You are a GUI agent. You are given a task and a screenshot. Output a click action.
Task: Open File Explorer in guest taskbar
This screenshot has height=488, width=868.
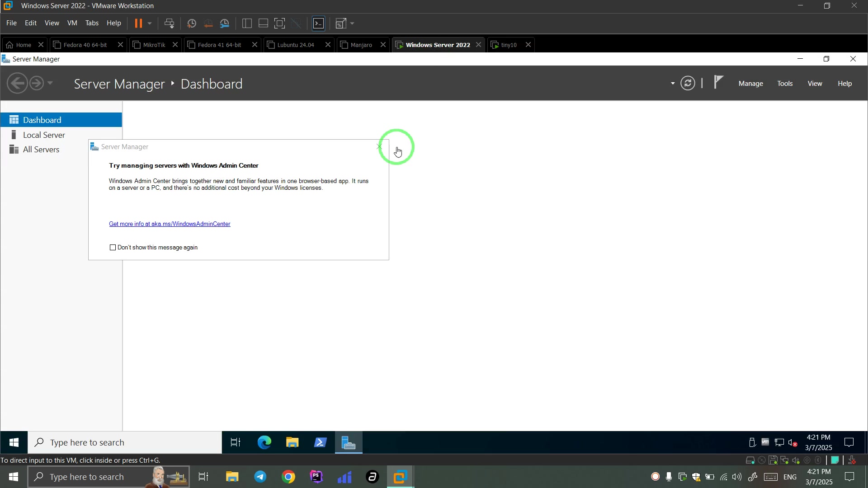click(292, 442)
